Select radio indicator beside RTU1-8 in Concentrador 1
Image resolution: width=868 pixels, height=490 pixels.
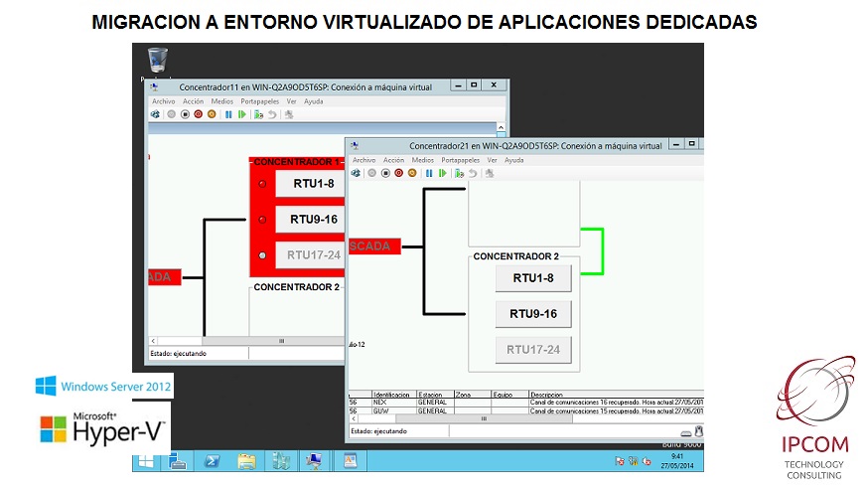[262, 184]
